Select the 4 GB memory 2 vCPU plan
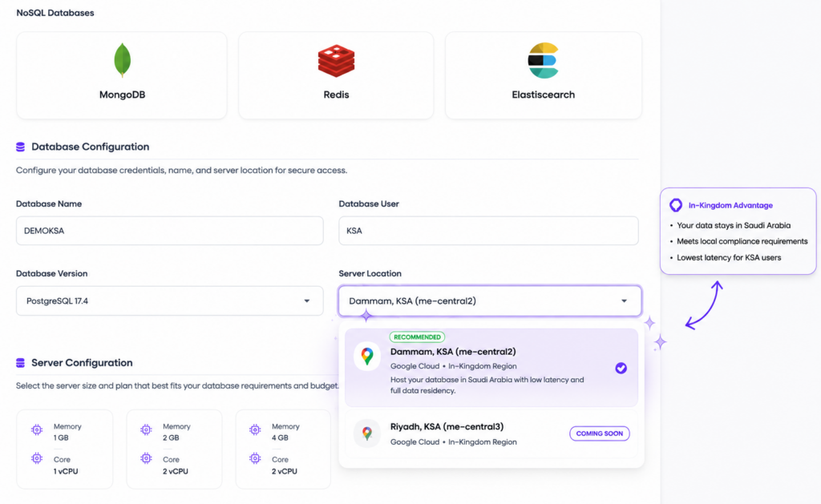Viewport: 821px width, 504px height. coord(283,449)
